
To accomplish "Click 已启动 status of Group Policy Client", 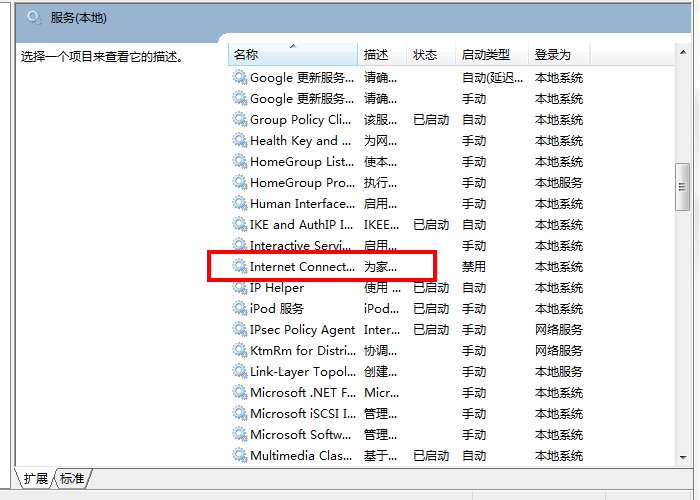I will [x=431, y=120].
